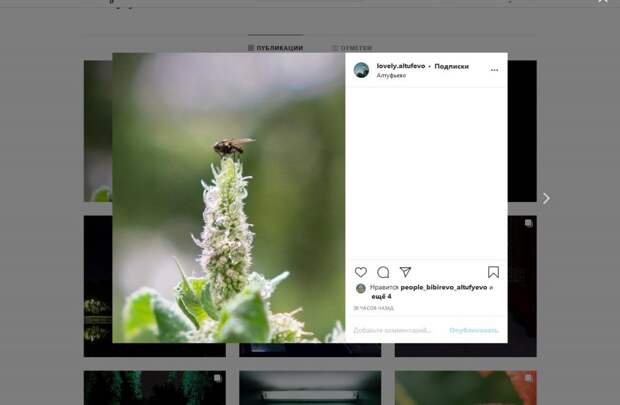Viewport: 620px width, 405px height.
Task: Click the comment speech bubble icon
Action: tap(383, 272)
